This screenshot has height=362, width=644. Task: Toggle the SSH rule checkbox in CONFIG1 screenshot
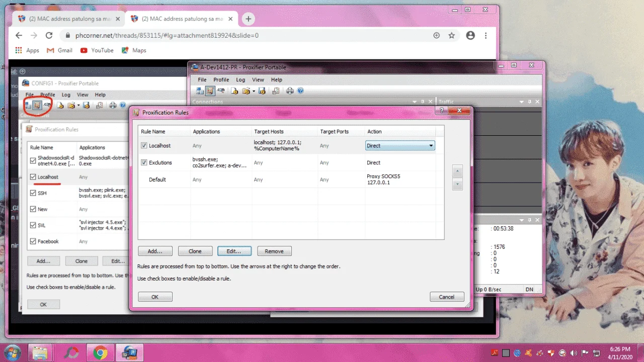coord(33,193)
